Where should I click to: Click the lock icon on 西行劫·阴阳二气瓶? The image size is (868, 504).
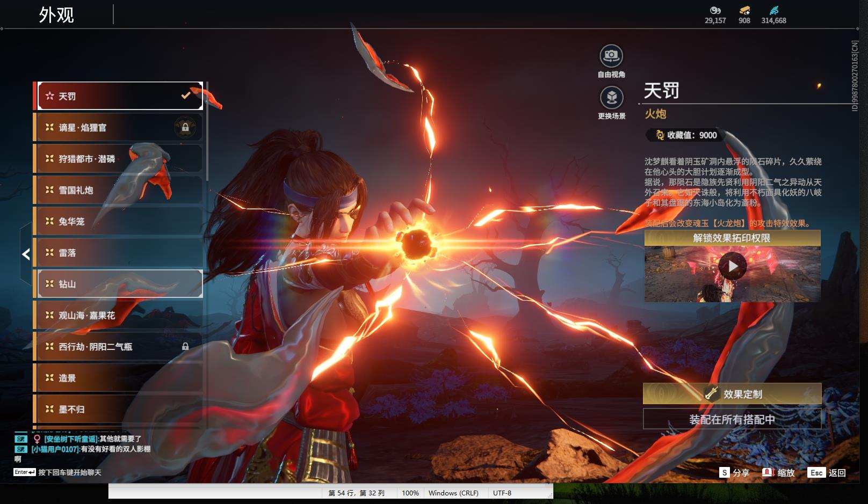point(185,347)
